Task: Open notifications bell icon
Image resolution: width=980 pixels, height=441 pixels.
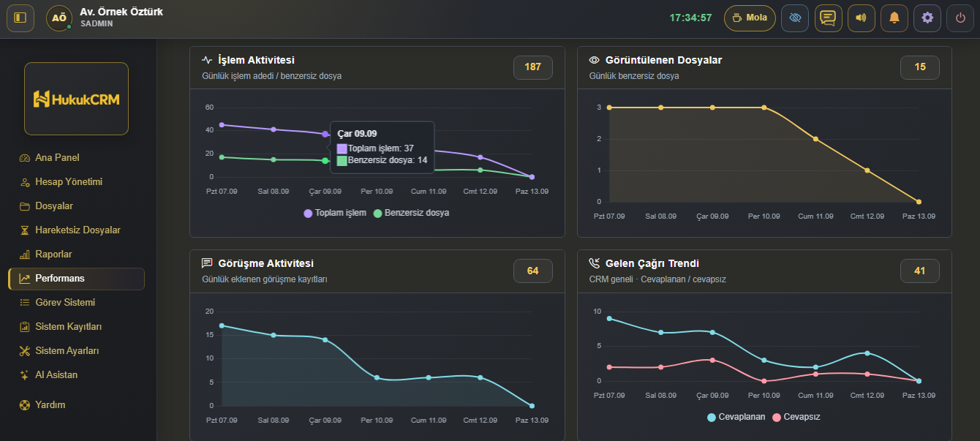Action: pyautogui.click(x=894, y=18)
